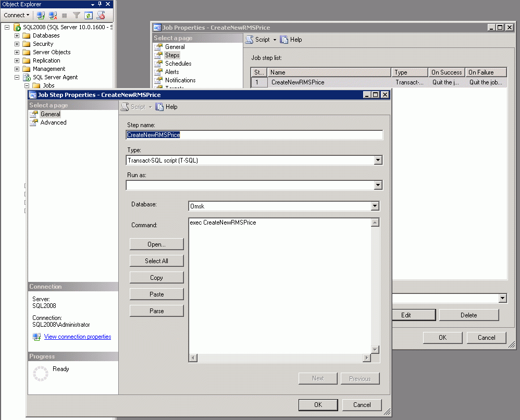Click the Type column header in step list

[410, 72]
